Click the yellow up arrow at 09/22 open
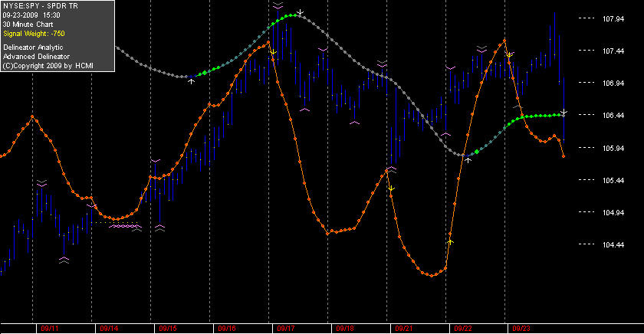 (450, 242)
